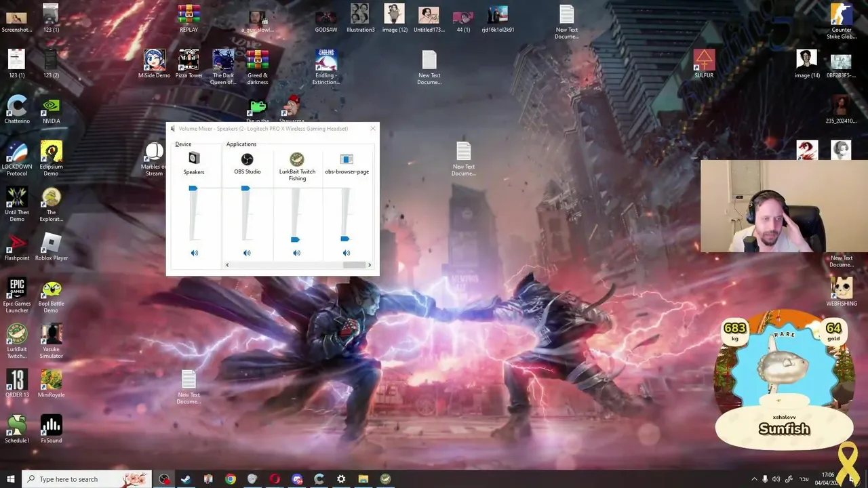This screenshot has width=868, height=488.
Task: Select the image (12) desktop file
Action: (395, 18)
